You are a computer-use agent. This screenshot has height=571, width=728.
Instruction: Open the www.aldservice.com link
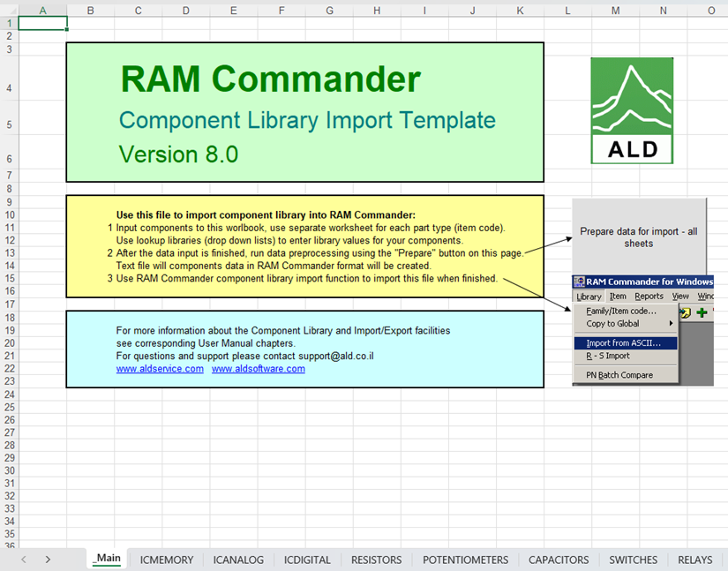[x=160, y=369]
